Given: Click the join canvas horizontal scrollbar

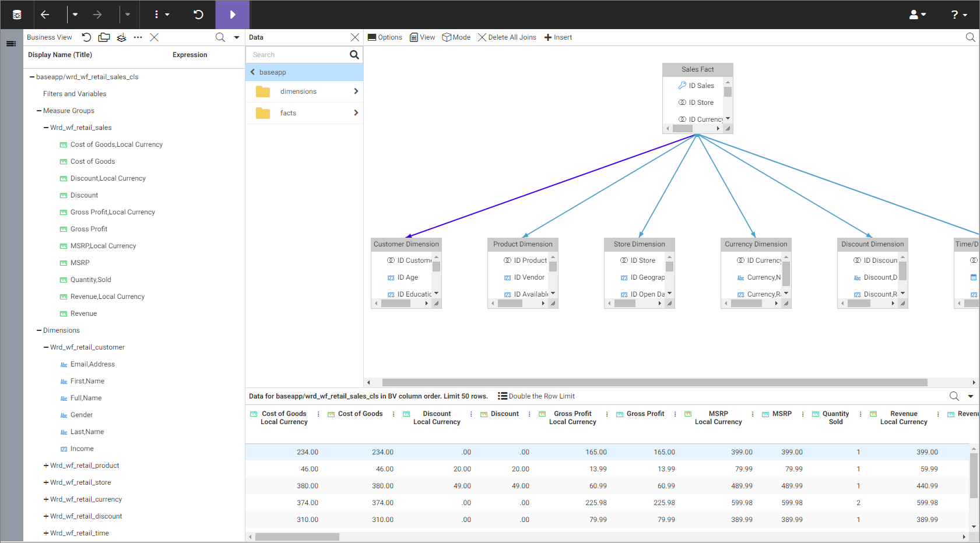Looking at the screenshot, I should point(655,383).
